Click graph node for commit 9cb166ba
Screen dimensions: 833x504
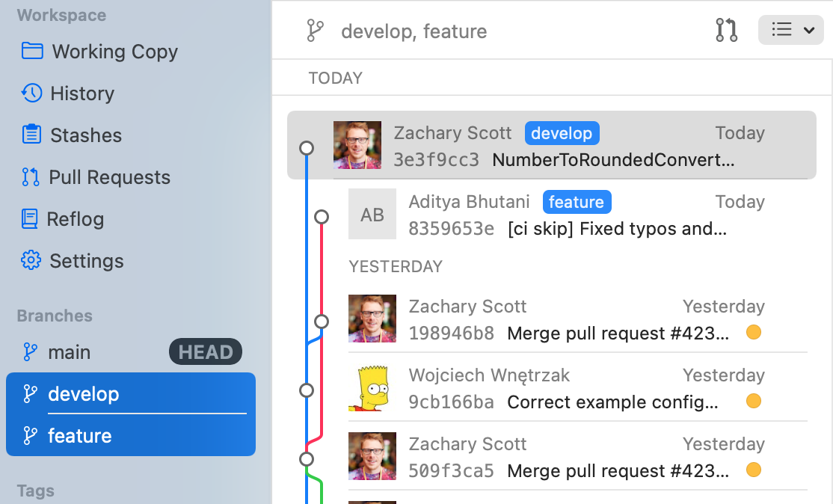pyautogui.click(x=306, y=390)
